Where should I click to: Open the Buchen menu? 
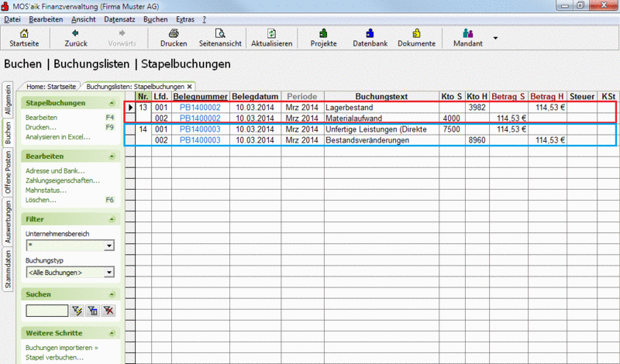tap(156, 19)
